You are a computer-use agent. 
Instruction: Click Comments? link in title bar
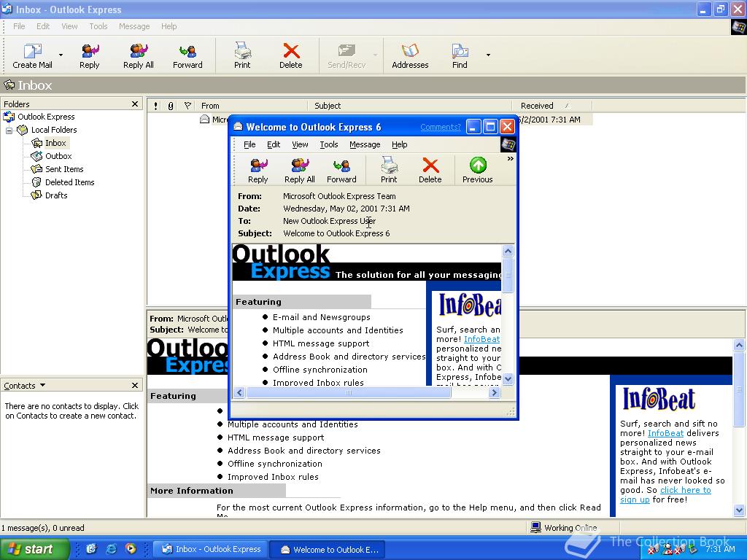tap(441, 127)
